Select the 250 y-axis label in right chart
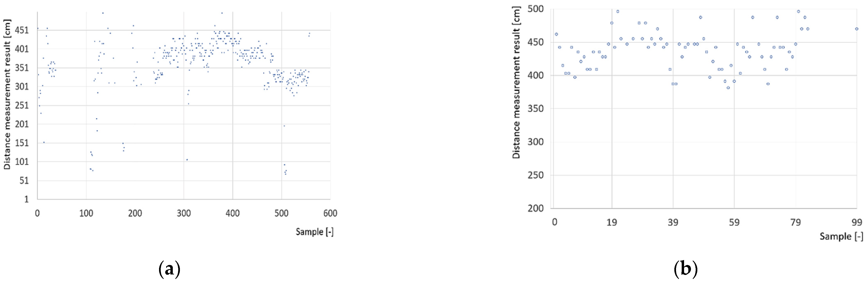This screenshot has height=283, width=868. [535, 175]
